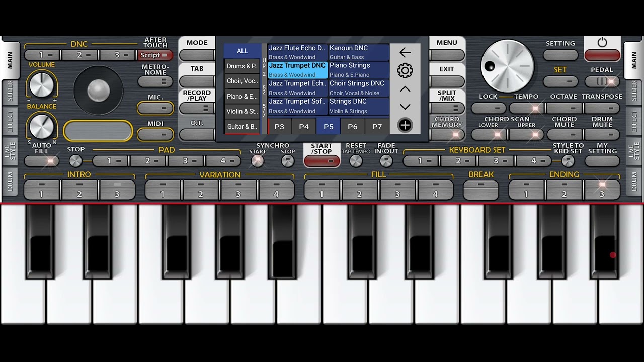Toggle the MIDI button

(x=155, y=134)
